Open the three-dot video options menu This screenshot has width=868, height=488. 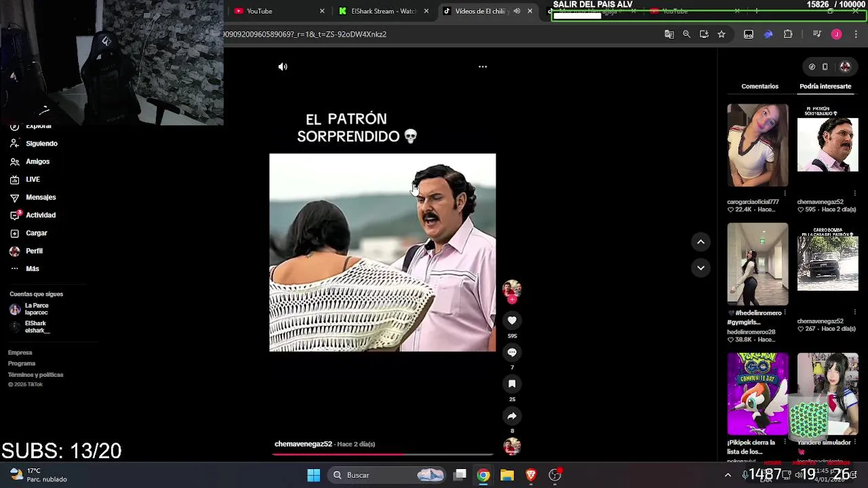point(483,66)
